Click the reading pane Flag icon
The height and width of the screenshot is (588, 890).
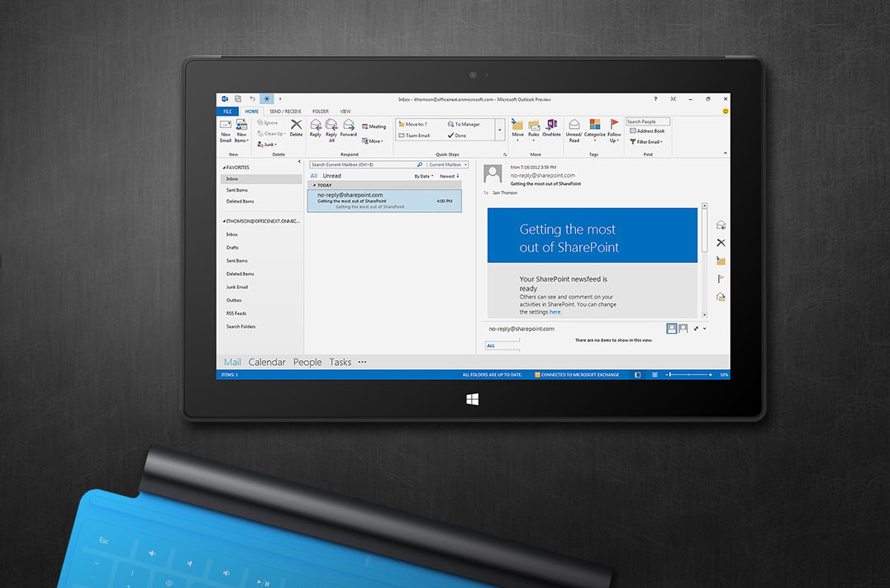(x=721, y=278)
